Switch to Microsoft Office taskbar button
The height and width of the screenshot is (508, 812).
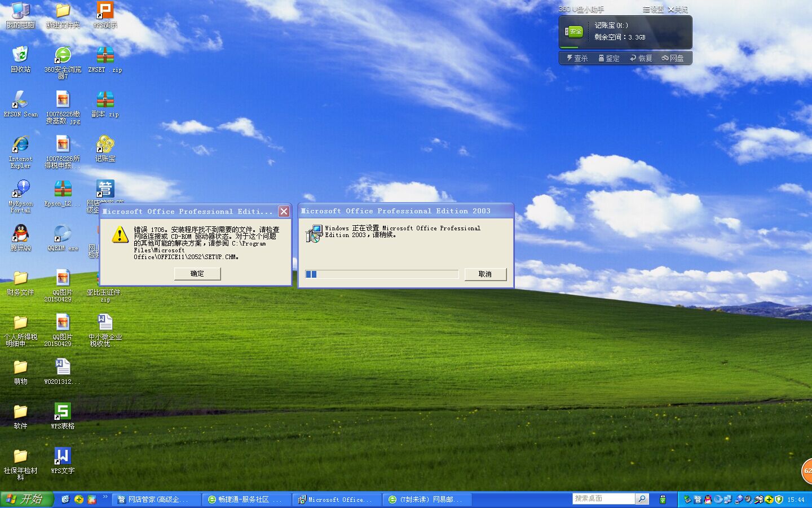click(337, 500)
